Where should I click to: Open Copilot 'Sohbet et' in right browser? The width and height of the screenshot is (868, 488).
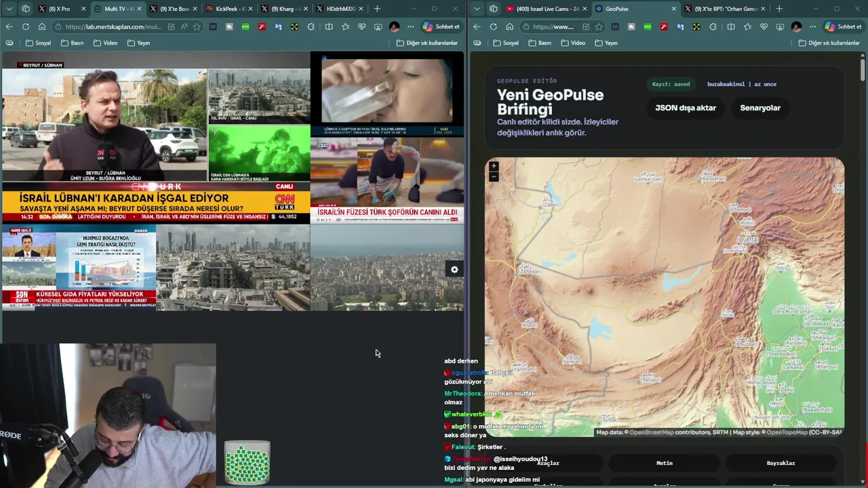pyautogui.click(x=843, y=26)
